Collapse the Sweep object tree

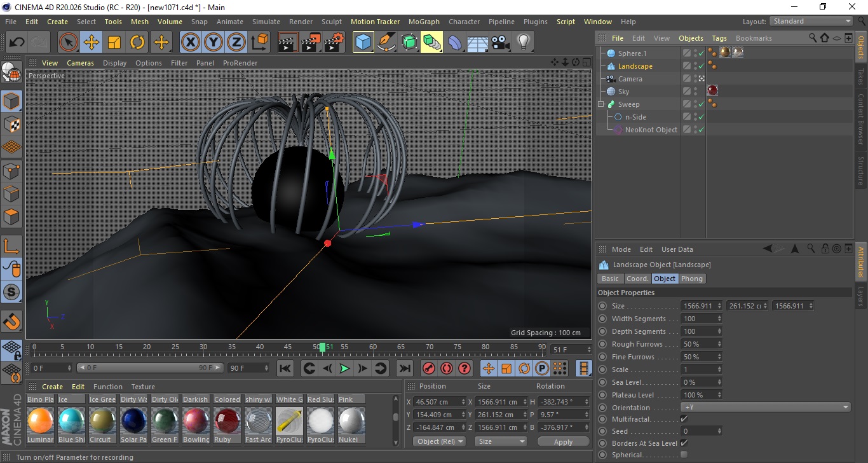coord(601,104)
